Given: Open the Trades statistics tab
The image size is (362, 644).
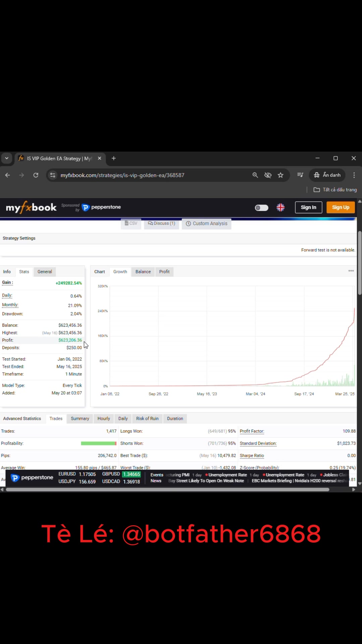Looking at the screenshot, I should tap(56, 419).
